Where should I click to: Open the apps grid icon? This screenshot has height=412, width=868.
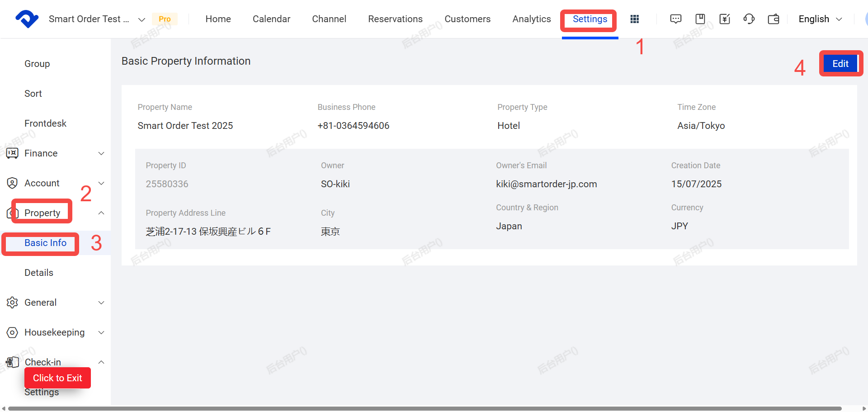[635, 19]
